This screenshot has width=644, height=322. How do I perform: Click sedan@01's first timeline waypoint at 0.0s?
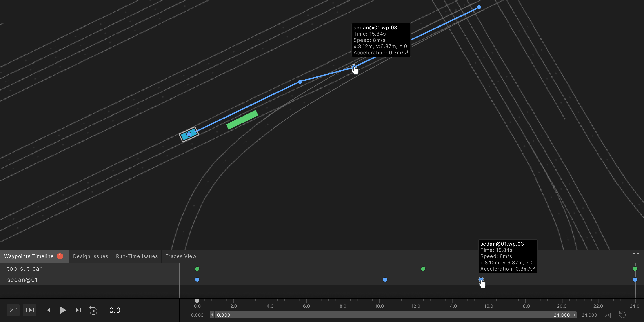197,280
